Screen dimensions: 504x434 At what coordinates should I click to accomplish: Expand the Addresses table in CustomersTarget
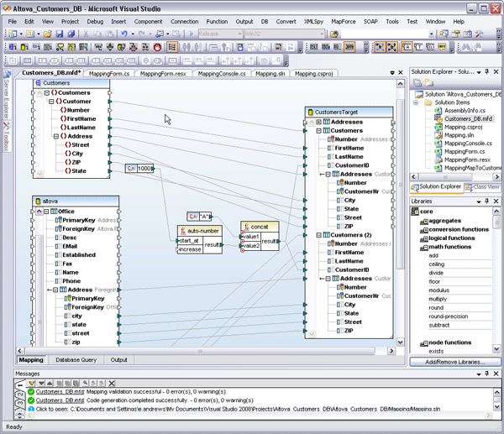pos(319,122)
